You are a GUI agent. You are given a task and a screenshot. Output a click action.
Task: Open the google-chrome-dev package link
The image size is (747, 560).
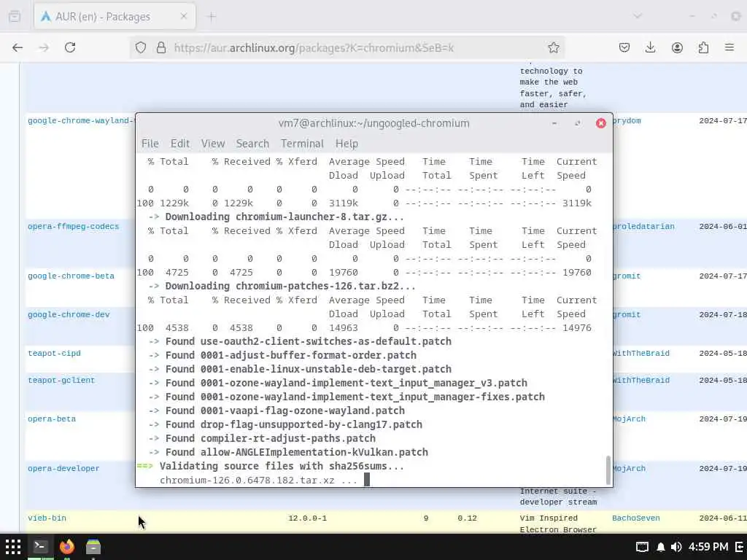(69, 315)
